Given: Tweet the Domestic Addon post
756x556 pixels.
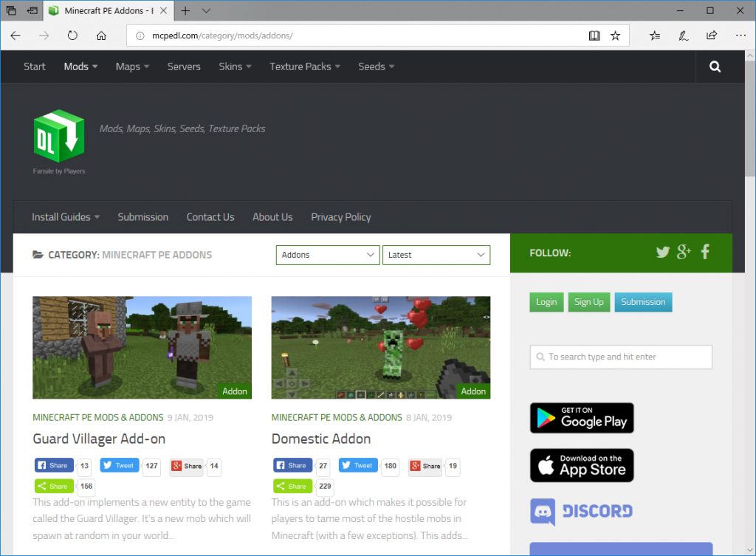Looking at the screenshot, I should click(x=358, y=465).
